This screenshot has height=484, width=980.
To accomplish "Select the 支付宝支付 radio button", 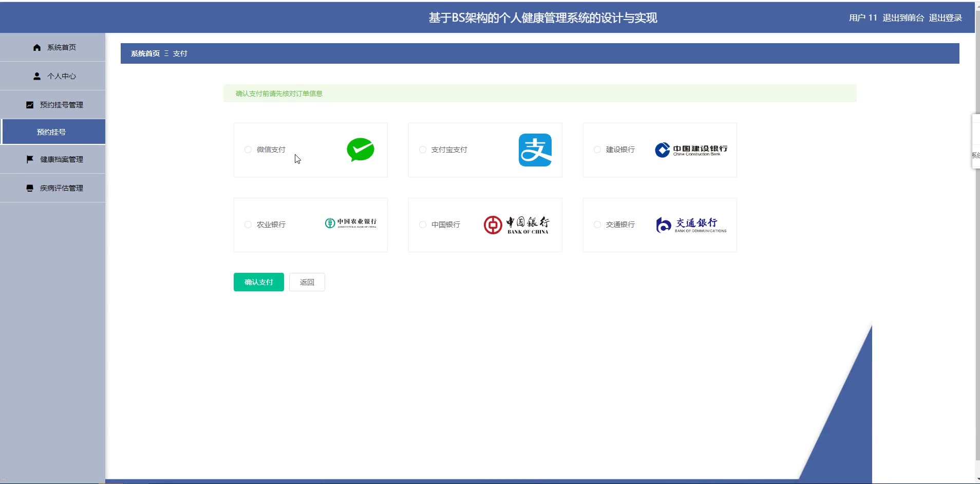I will pyautogui.click(x=423, y=150).
